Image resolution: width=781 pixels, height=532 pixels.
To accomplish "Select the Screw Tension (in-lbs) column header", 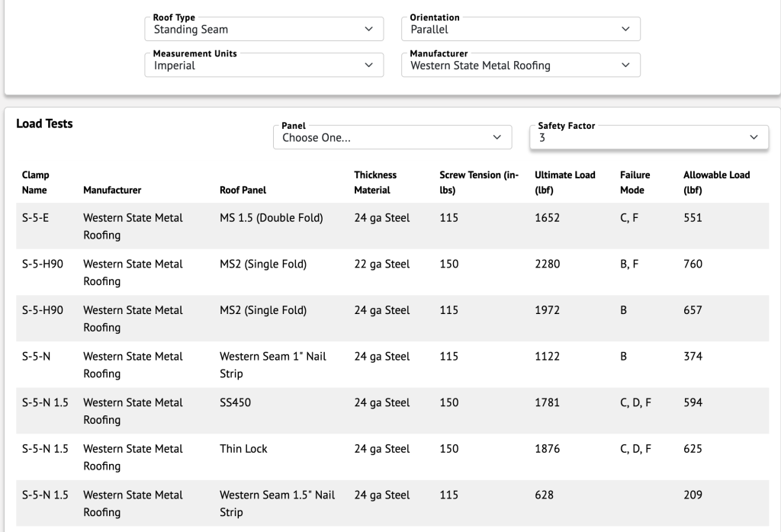I will (x=478, y=182).
